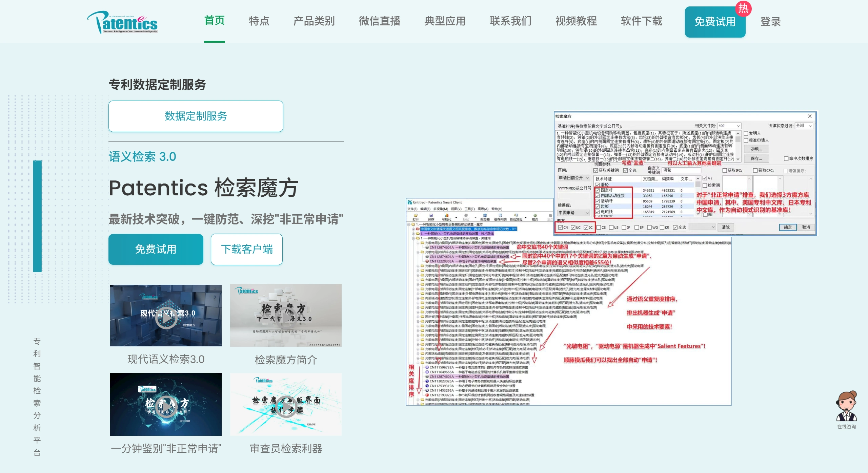Image resolution: width=868 pixels, height=473 pixels.
Task: Open 工具(T) menu in Smart Client
Action: (469, 209)
